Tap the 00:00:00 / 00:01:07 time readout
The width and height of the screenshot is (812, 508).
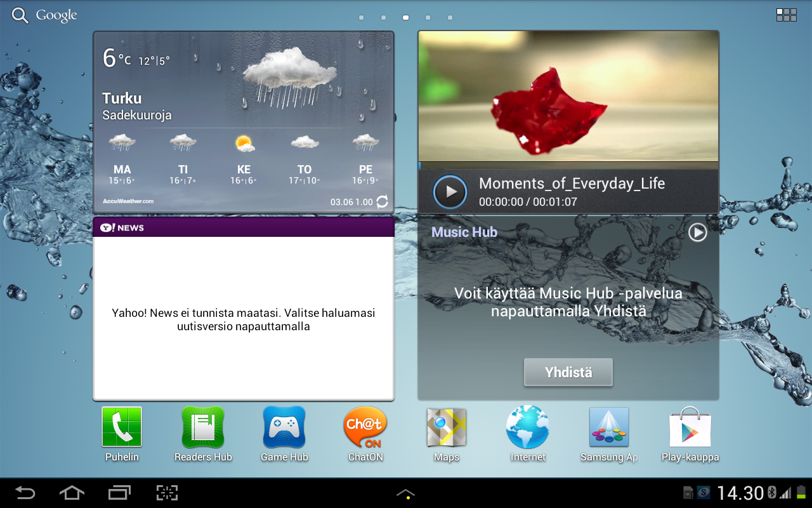(x=528, y=202)
